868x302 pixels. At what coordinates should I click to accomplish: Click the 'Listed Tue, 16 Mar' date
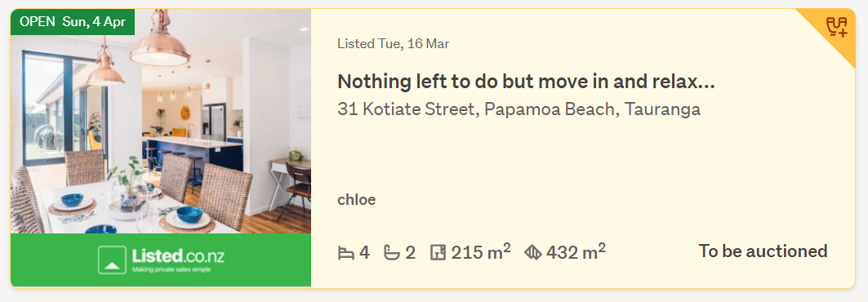pyautogui.click(x=394, y=44)
